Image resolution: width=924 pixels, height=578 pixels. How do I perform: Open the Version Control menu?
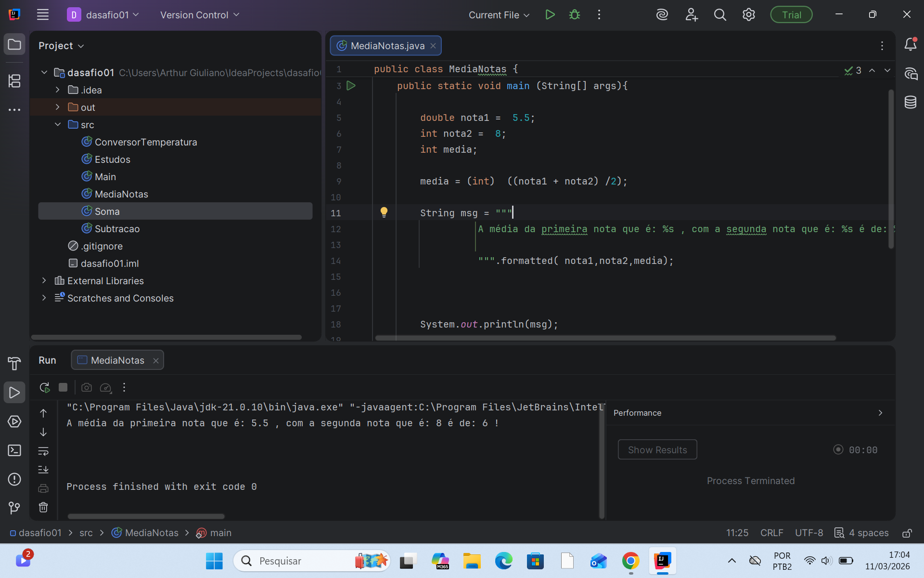pyautogui.click(x=199, y=15)
